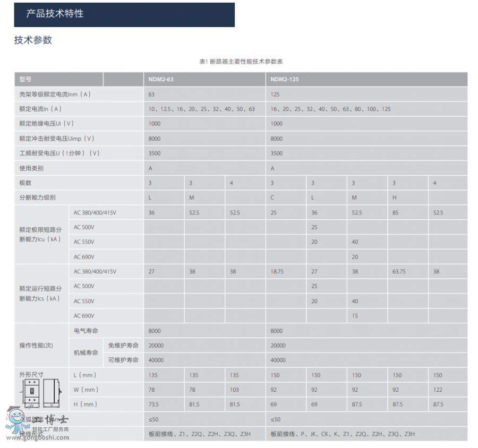Click rated current list starting 10、12.5、16
Screen dimensions: 478x448
201,109
